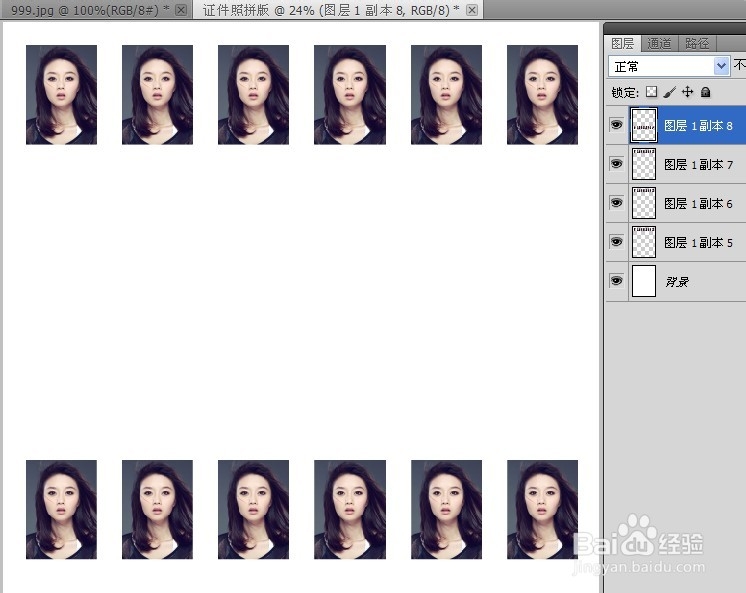This screenshot has height=593, width=746.
Task: Click the lock position move icon
Action: click(x=687, y=92)
